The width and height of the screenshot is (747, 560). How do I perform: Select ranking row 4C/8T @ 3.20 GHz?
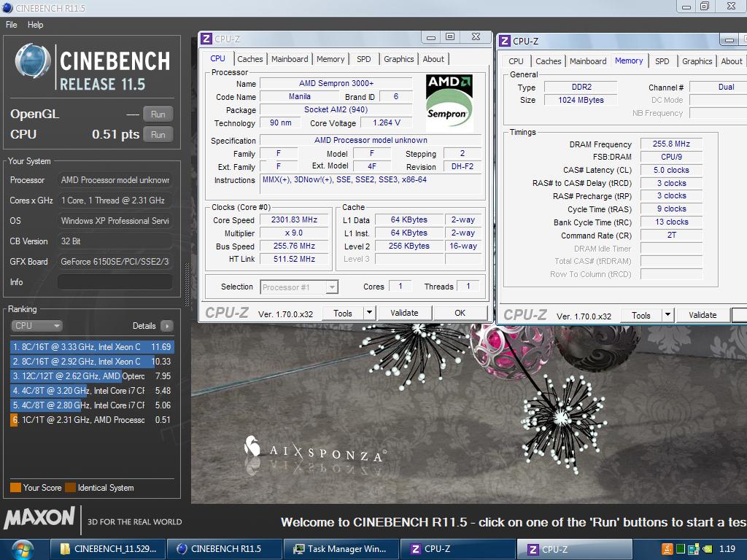[x=92, y=391]
